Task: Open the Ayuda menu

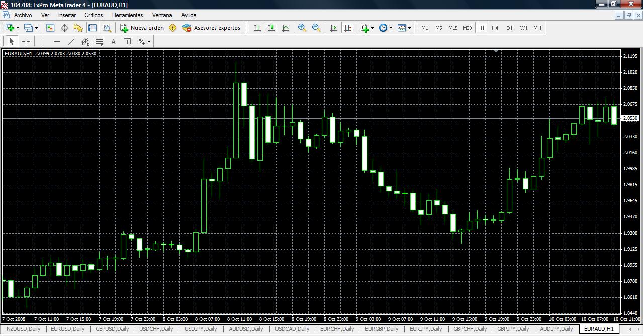Action: click(189, 15)
